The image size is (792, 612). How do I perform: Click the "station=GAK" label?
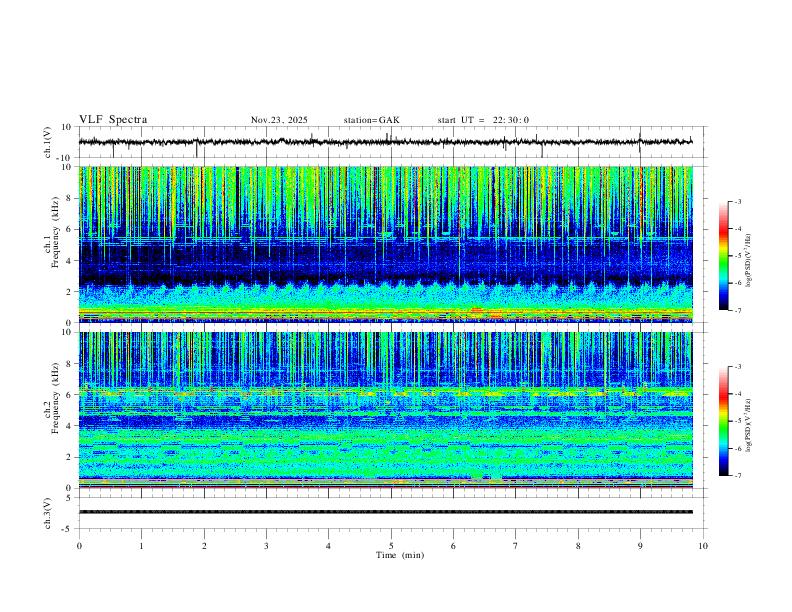pos(371,120)
